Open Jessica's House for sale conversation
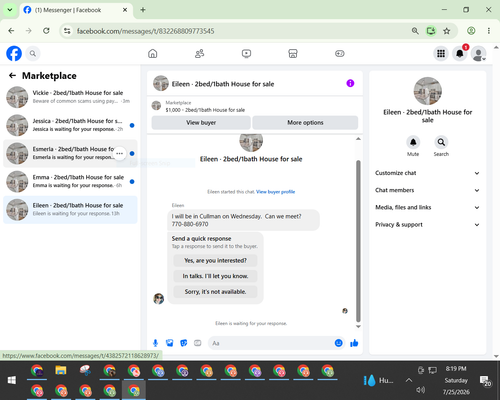The height and width of the screenshot is (400, 500). coord(70,125)
